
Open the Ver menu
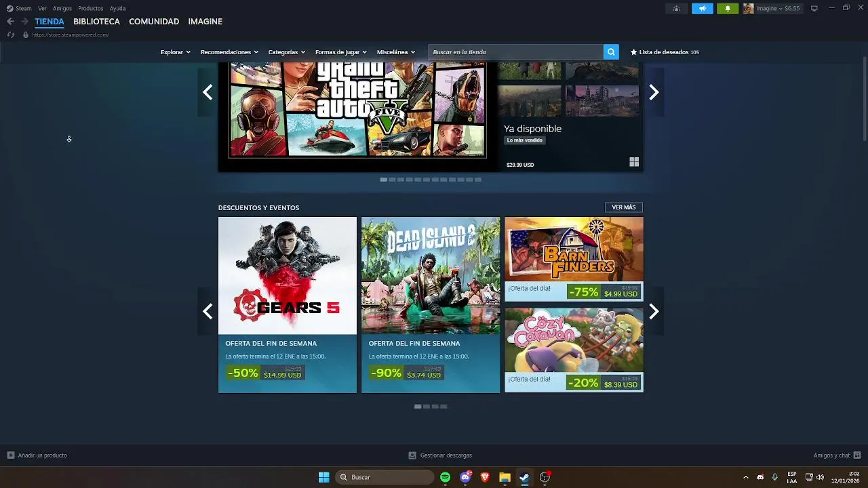point(42,8)
